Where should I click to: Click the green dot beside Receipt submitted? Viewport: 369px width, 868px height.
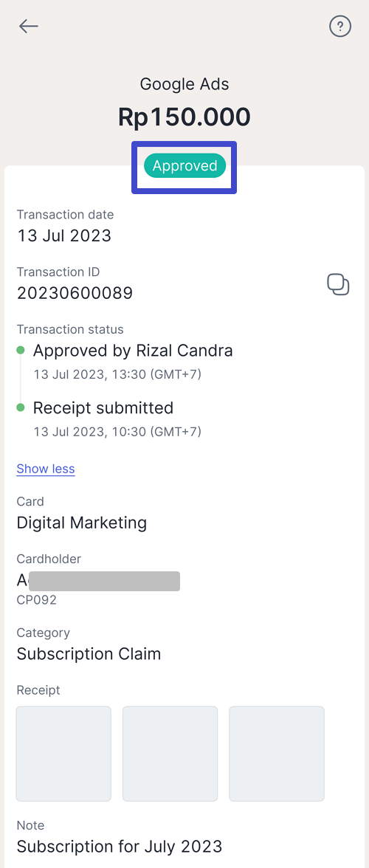(21, 407)
